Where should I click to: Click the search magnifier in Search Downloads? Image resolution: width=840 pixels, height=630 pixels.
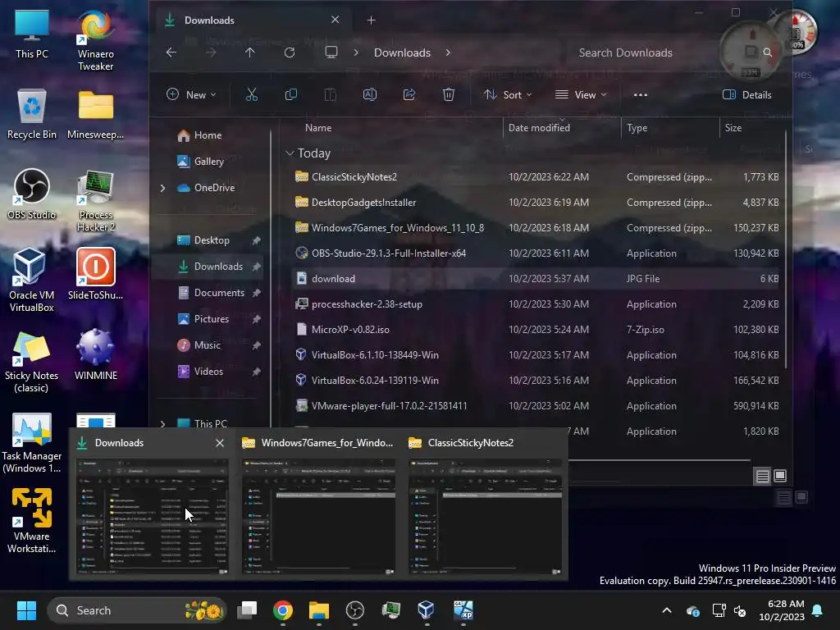click(767, 52)
